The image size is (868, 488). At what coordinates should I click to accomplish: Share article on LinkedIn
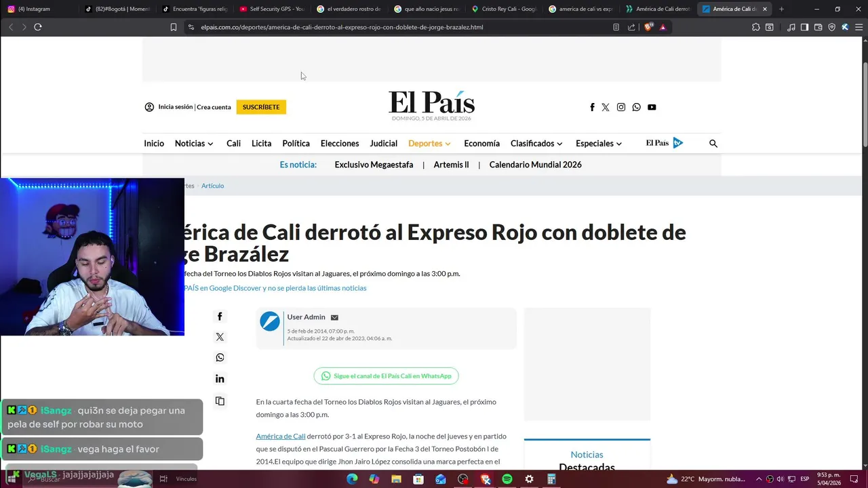(220, 379)
